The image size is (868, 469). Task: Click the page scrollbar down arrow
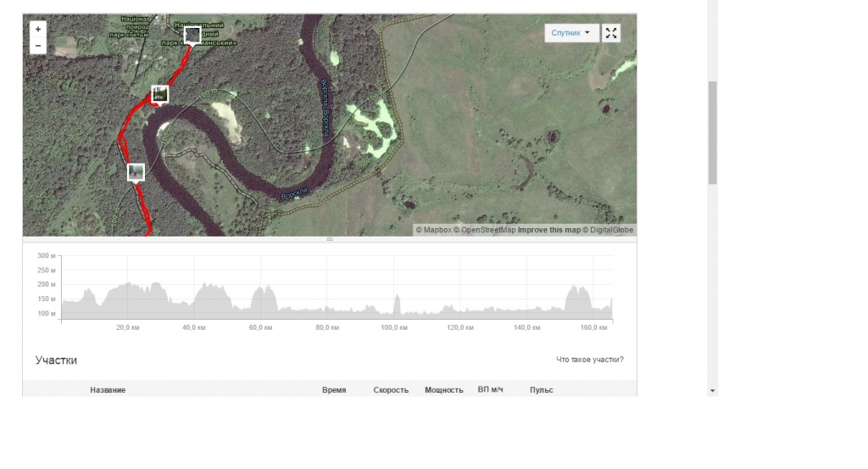(712, 391)
